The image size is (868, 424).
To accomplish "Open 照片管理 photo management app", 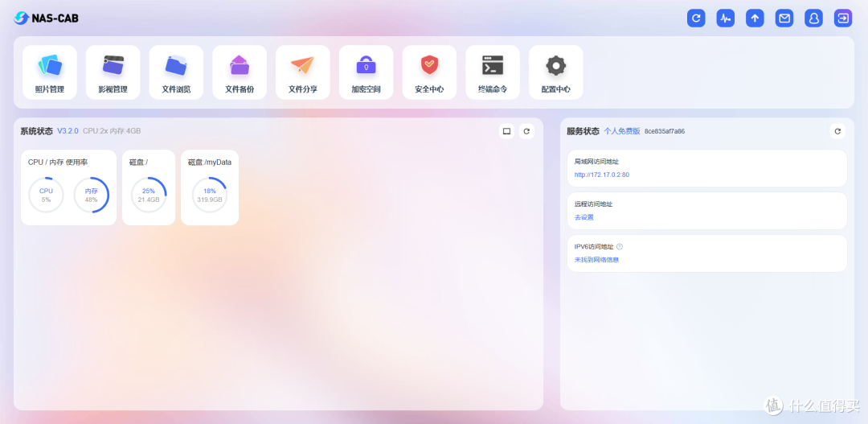I will [x=49, y=72].
